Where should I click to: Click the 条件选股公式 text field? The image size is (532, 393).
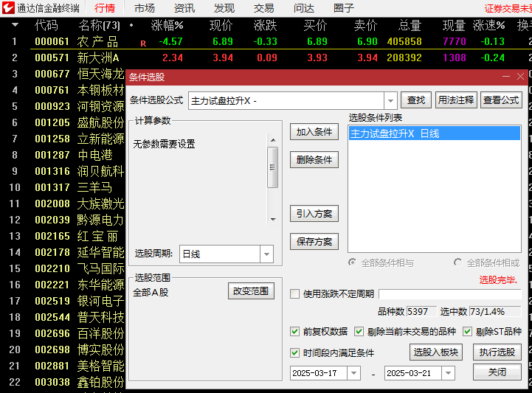[286, 101]
